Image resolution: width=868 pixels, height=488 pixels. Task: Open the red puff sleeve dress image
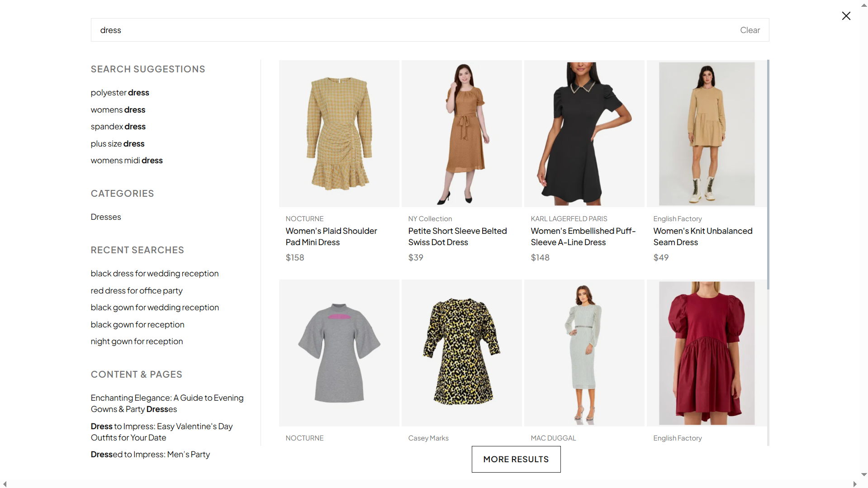(707, 353)
